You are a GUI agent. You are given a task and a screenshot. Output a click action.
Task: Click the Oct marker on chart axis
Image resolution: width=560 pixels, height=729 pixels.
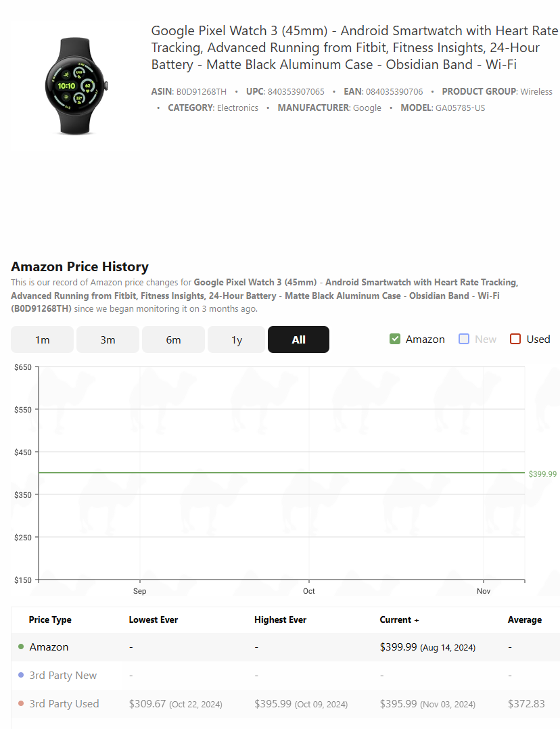[309, 591]
